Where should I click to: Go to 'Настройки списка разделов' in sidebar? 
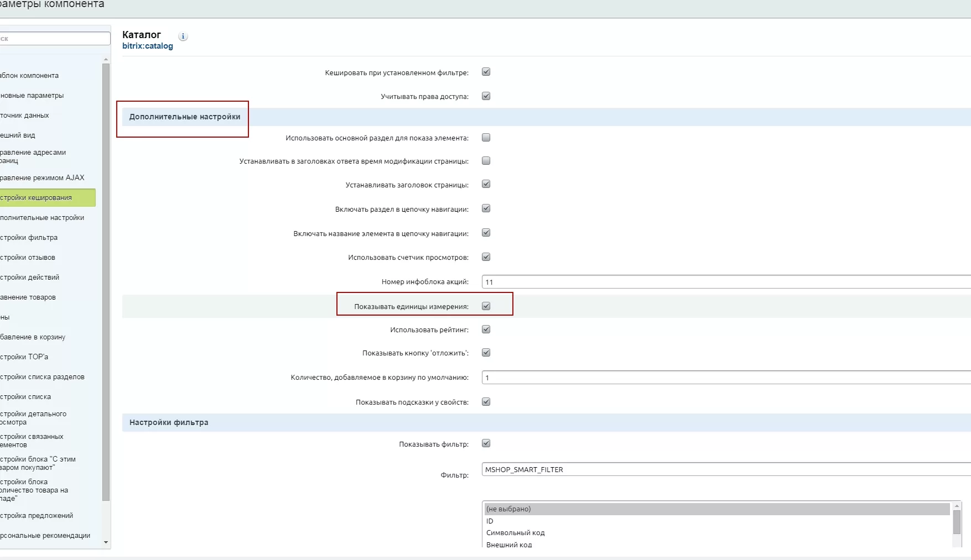(43, 377)
